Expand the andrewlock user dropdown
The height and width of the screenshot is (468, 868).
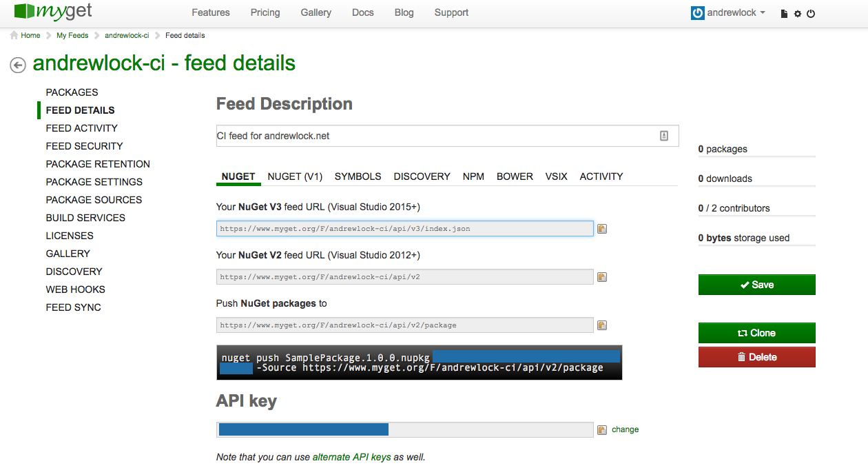tap(763, 12)
